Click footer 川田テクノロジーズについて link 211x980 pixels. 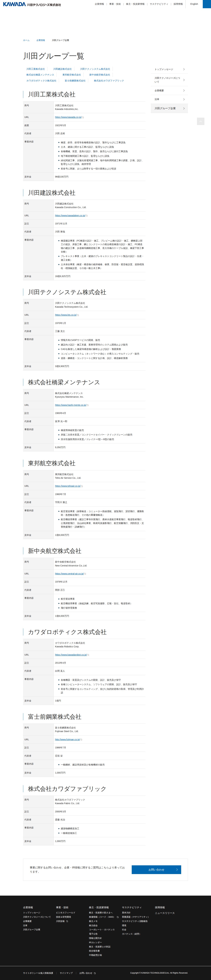(37, 917)
